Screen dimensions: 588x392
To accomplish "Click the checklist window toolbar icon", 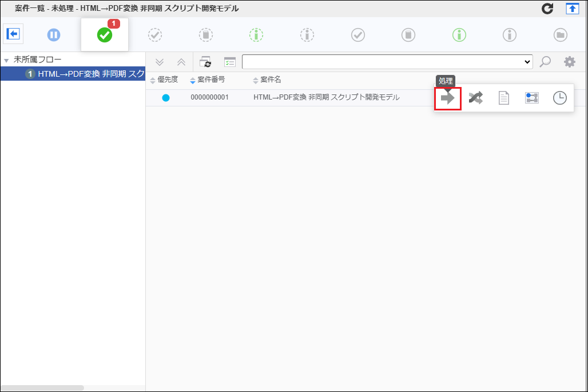I will pyautogui.click(x=229, y=62).
